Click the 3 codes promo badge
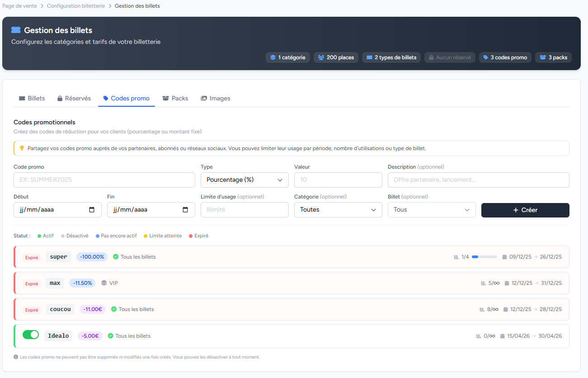The width and height of the screenshot is (588, 378). tap(505, 57)
